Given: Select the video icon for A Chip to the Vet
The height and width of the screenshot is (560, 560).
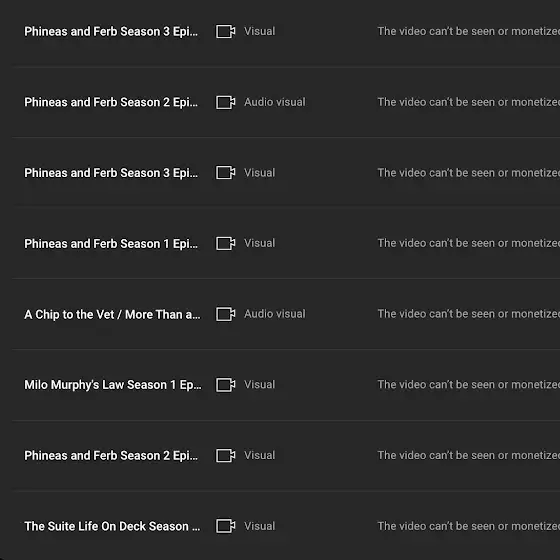Looking at the screenshot, I should pos(225,314).
